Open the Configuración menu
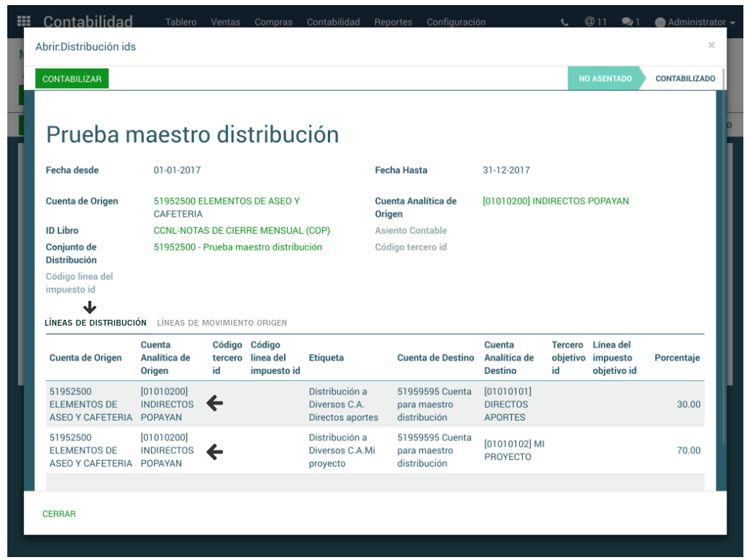 [x=456, y=22]
